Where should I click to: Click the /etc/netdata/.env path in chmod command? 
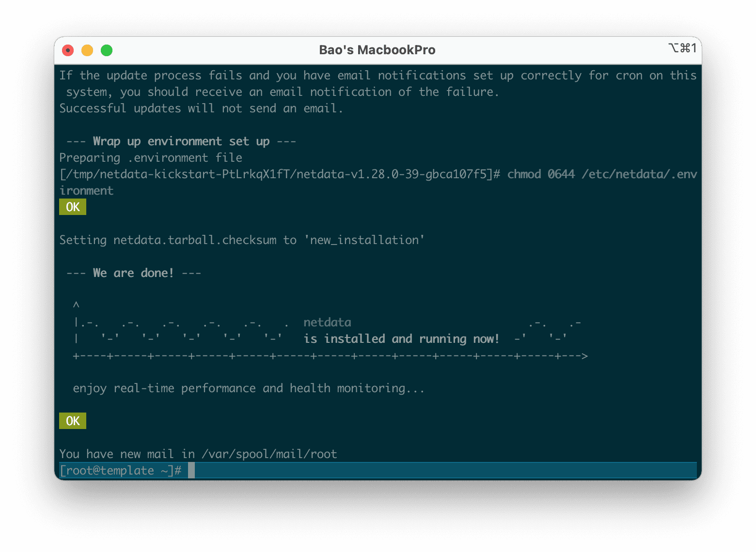coord(639,174)
